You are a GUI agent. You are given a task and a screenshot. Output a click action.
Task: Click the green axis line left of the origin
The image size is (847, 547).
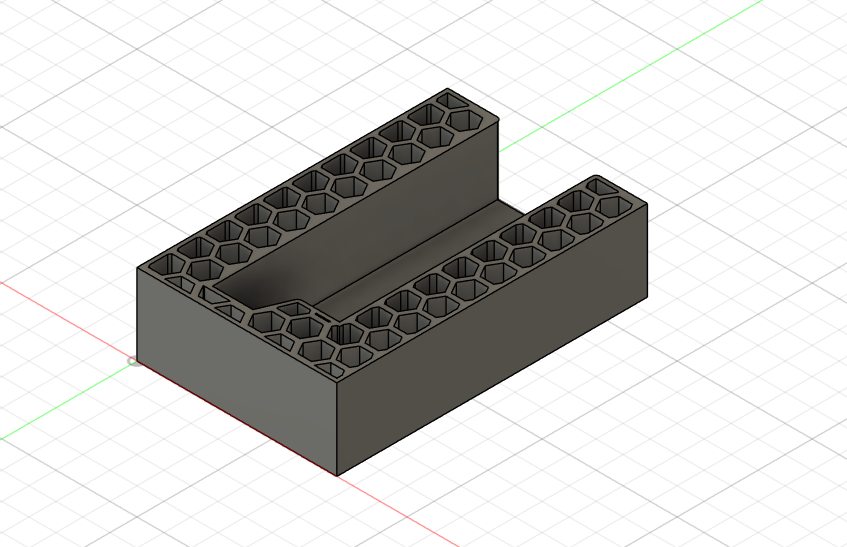(65, 401)
